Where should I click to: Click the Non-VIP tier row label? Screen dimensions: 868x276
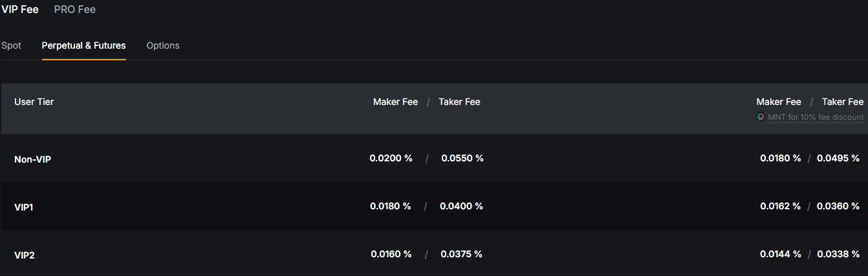[32, 159]
